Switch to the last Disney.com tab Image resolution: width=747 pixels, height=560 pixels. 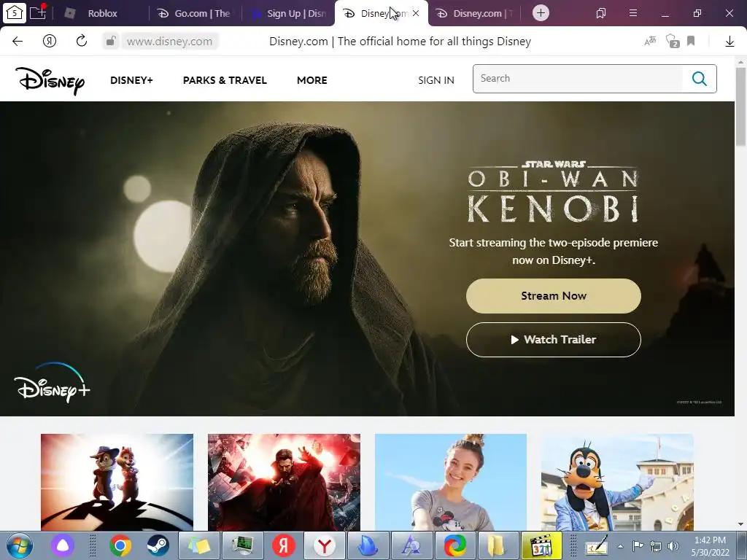(x=474, y=13)
